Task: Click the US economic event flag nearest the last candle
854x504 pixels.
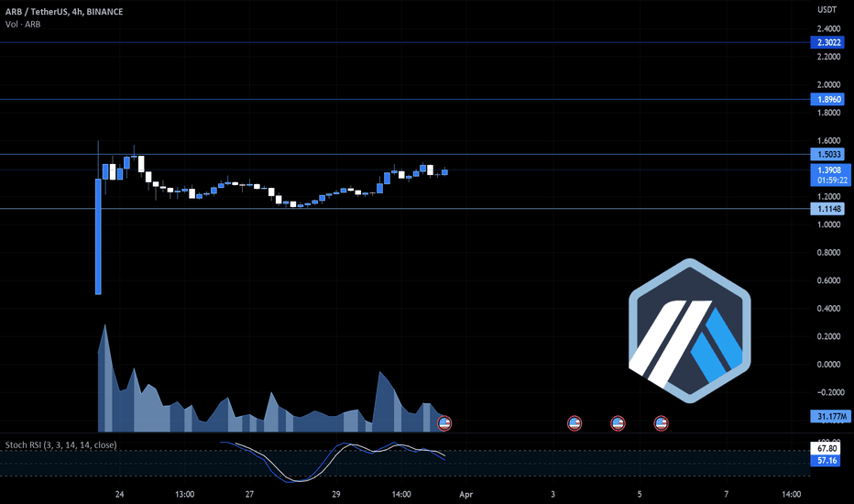Action: [444, 423]
